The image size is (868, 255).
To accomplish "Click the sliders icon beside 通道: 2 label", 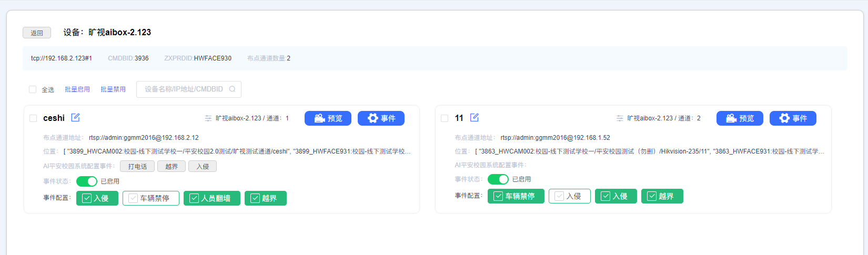I will click(x=620, y=118).
